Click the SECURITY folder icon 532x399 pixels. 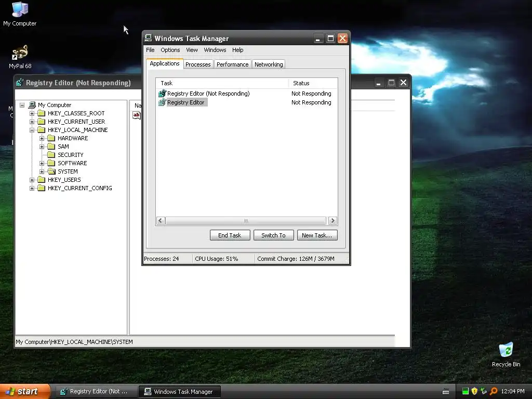pos(51,155)
